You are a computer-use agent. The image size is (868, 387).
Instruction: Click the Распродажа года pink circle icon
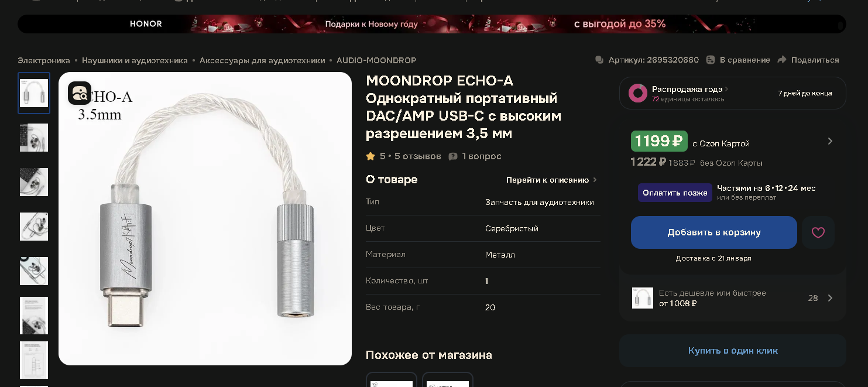click(638, 93)
